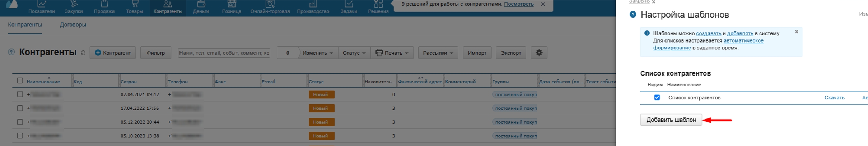This screenshot has height=146, width=868.
Task: Click the contractor search input field
Action: (224, 53)
